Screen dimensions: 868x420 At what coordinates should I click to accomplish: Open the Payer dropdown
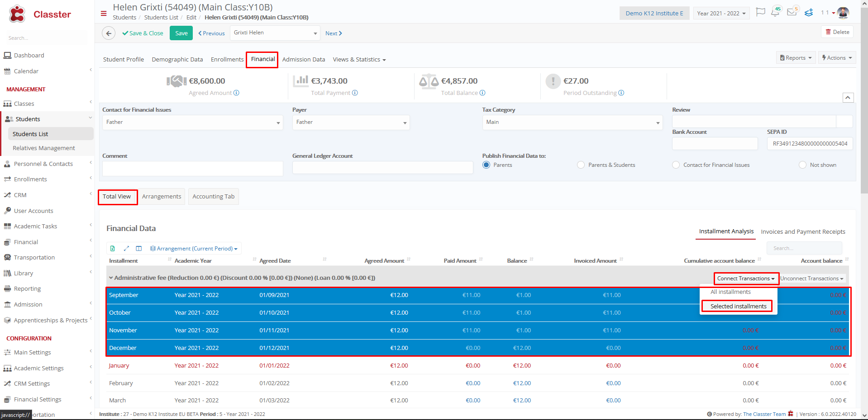click(351, 122)
